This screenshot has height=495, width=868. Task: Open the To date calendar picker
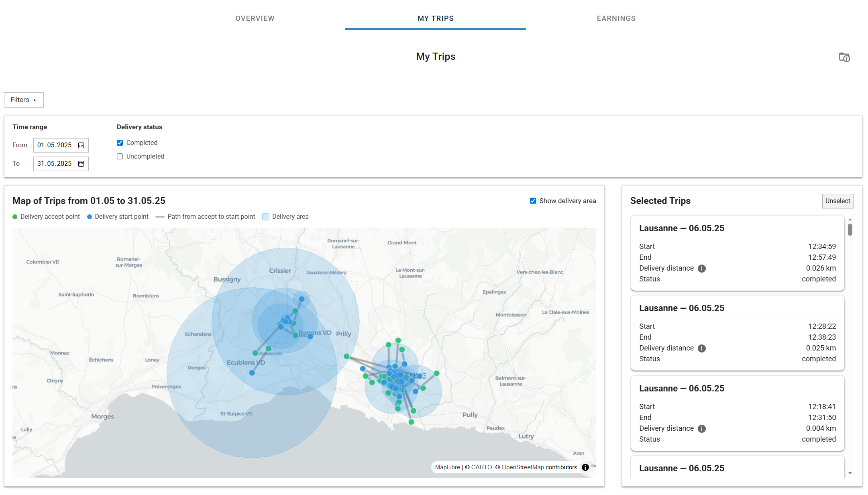coord(81,164)
